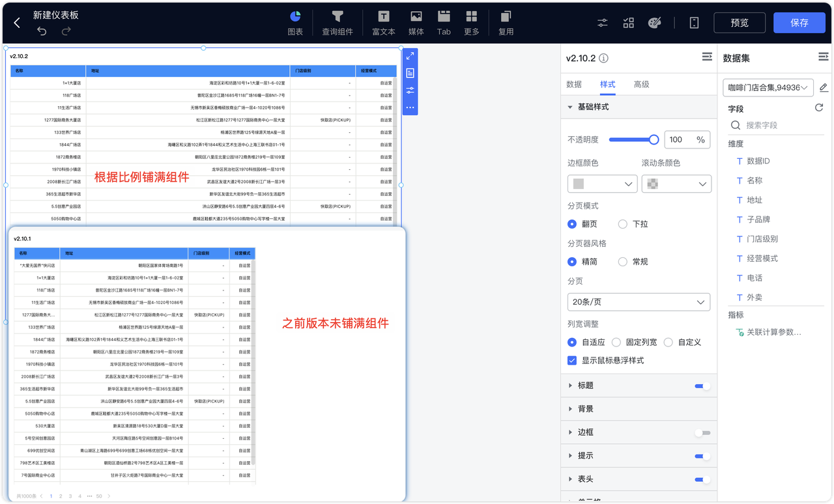The image size is (834, 504).
Task: Open the theme palette icon
Action: [x=655, y=23]
